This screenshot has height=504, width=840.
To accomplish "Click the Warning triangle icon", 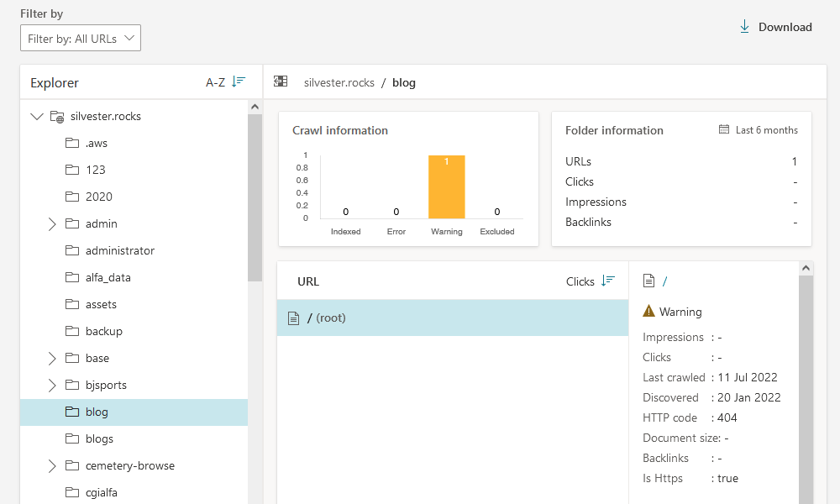I will (648, 312).
